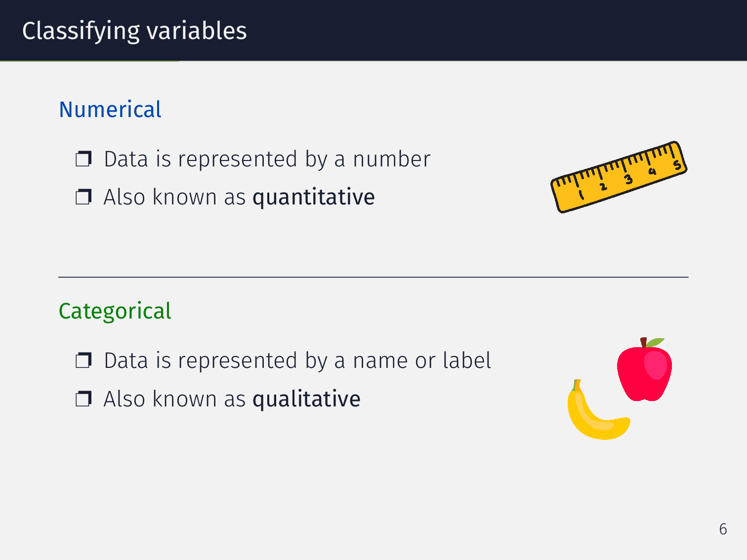Select the green 'Categorical' heading
The height and width of the screenshot is (560, 747).
click(x=115, y=311)
